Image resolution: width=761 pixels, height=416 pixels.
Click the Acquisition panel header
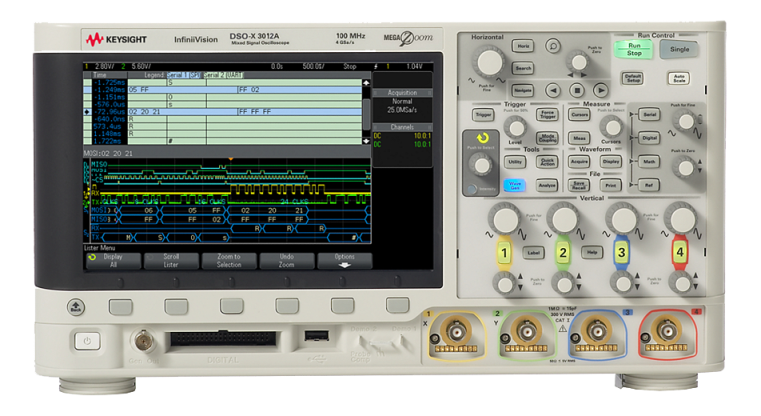pyautogui.click(x=402, y=93)
